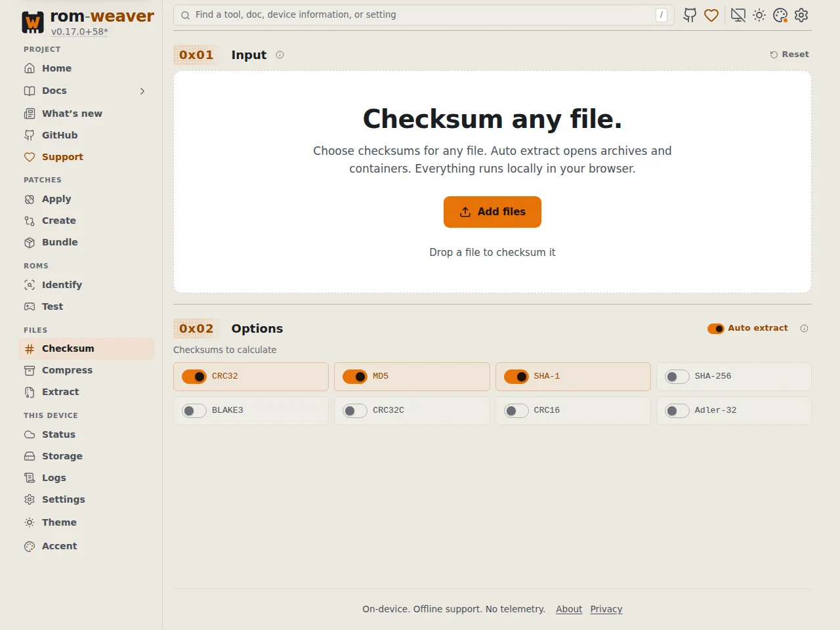The width and height of the screenshot is (840, 630).
Task: Open What's new in sidebar
Action: point(87,114)
